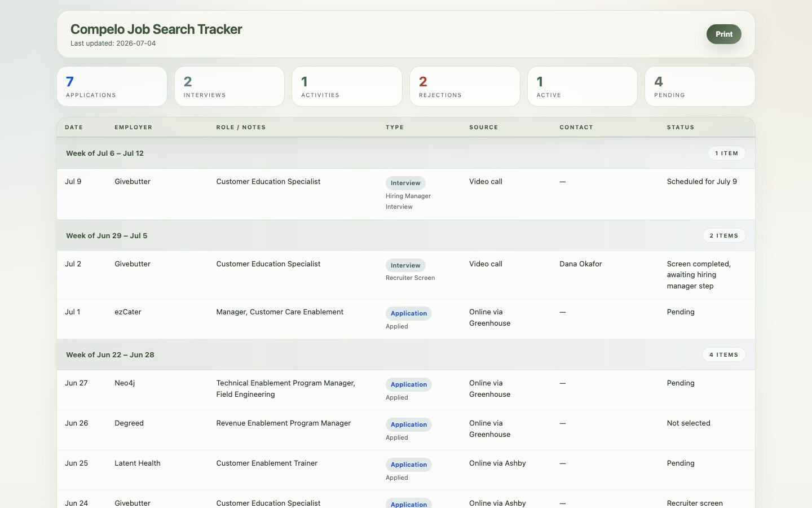Click the 'Not selected' status
812x508 pixels.
tap(689, 423)
